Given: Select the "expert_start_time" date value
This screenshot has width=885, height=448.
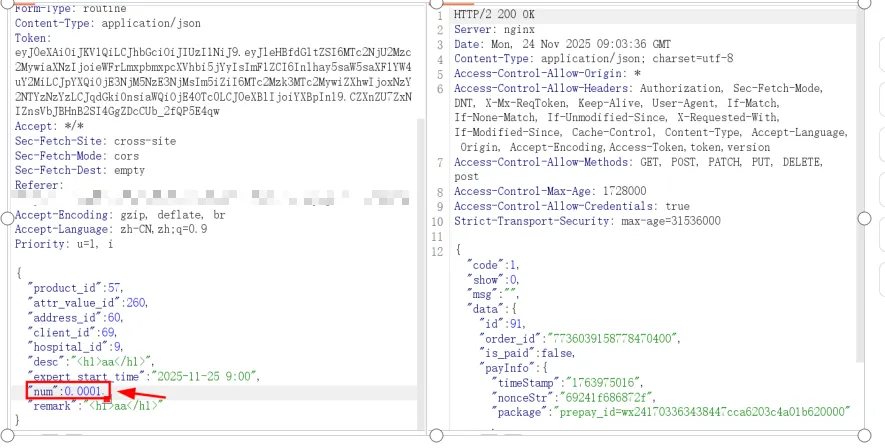Looking at the screenshot, I should pyautogui.click(x=207, y=375).
